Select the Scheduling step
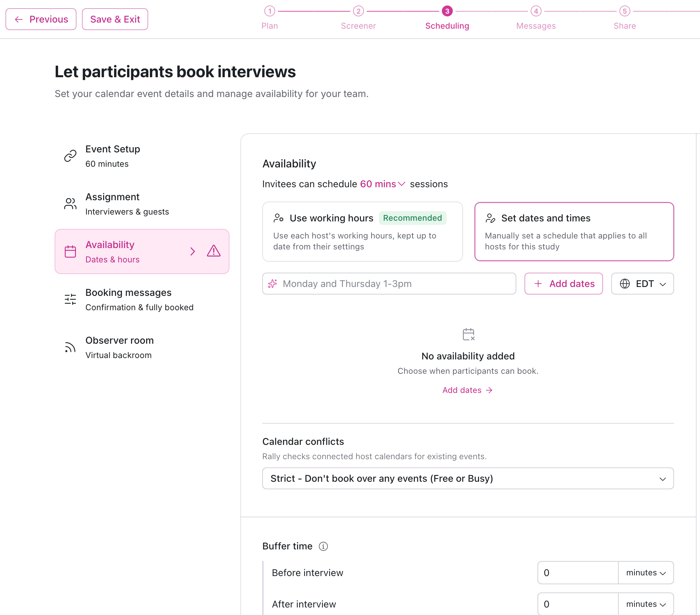 click(447, 19)
